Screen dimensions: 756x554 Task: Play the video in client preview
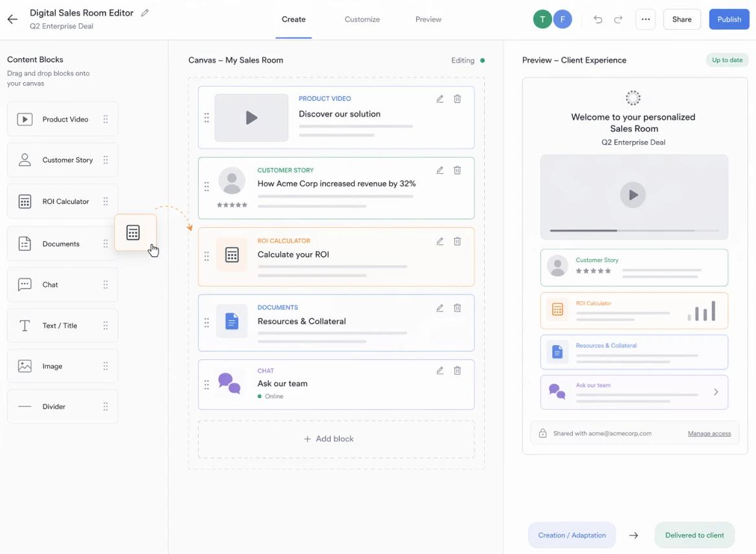pos(632,195)
